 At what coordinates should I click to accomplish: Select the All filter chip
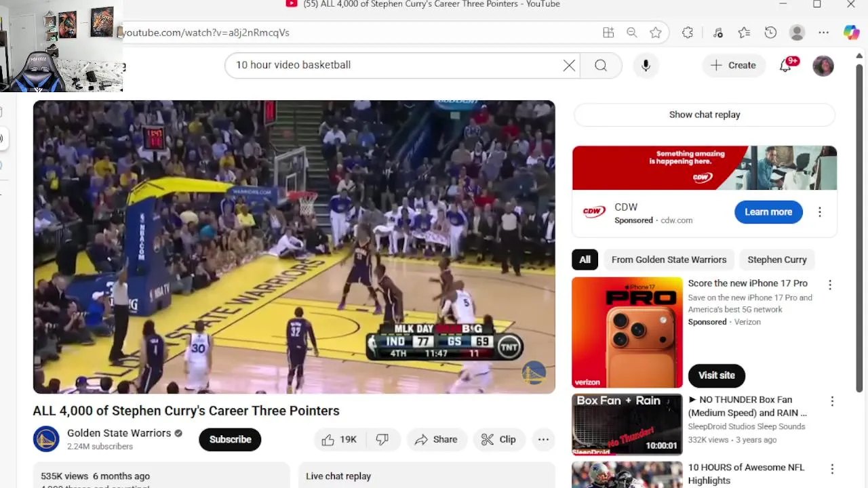585,260
